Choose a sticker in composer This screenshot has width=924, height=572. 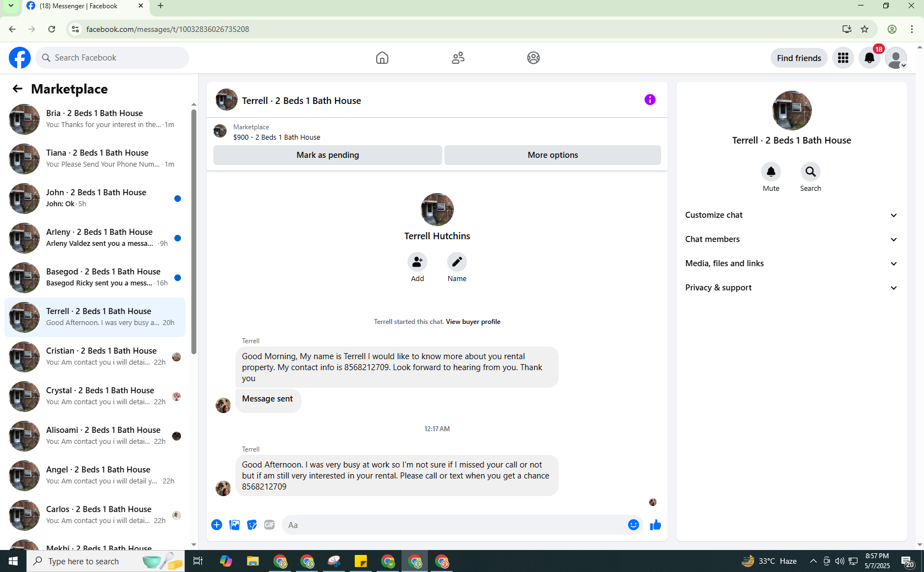252,525
